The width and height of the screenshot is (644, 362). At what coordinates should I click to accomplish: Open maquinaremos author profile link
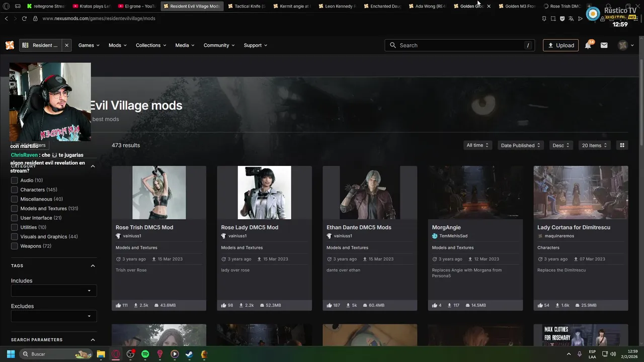pyautogui.click(x=559, y=236)
